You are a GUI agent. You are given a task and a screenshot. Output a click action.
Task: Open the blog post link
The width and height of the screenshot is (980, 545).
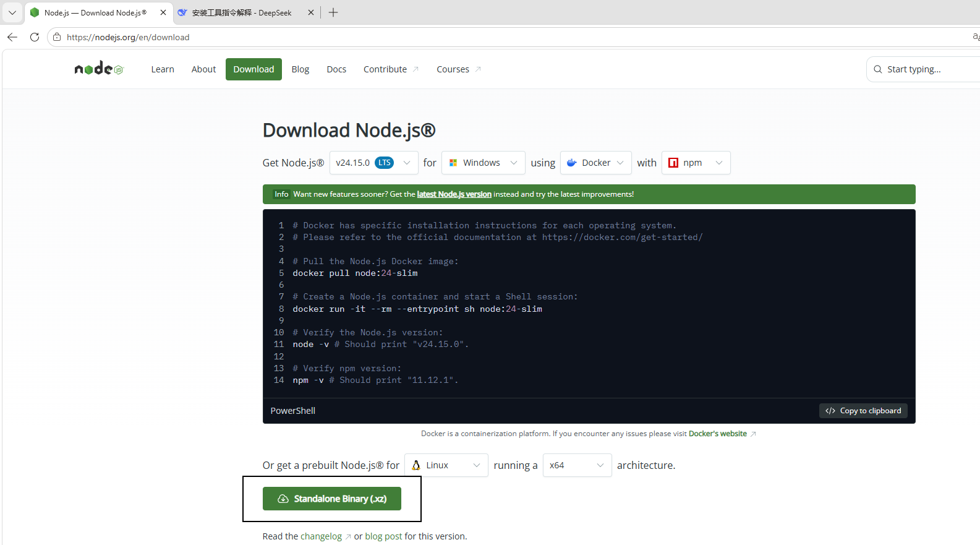[383, 536]
